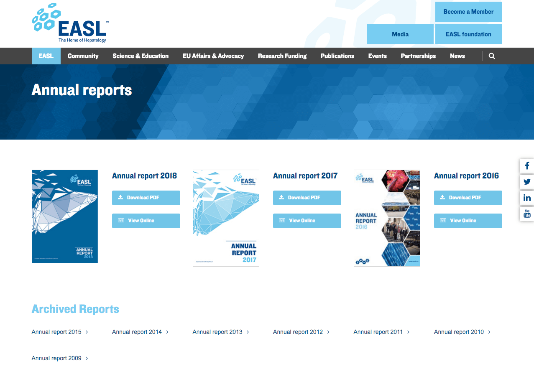534x392 pixels.
Task: Click Become a Member button
Action: [x=468, y=12]
